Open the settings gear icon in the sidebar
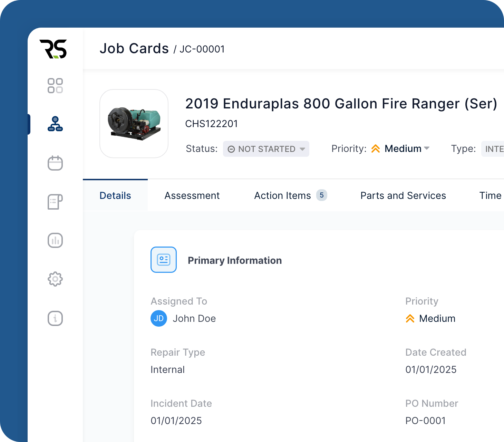Image resolution: width=504 pixels, height=442 pixels. point(55,279)
